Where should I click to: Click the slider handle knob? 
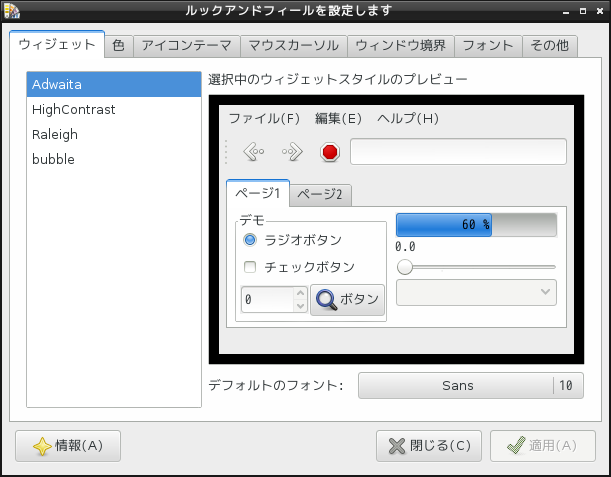click(405, 267)
